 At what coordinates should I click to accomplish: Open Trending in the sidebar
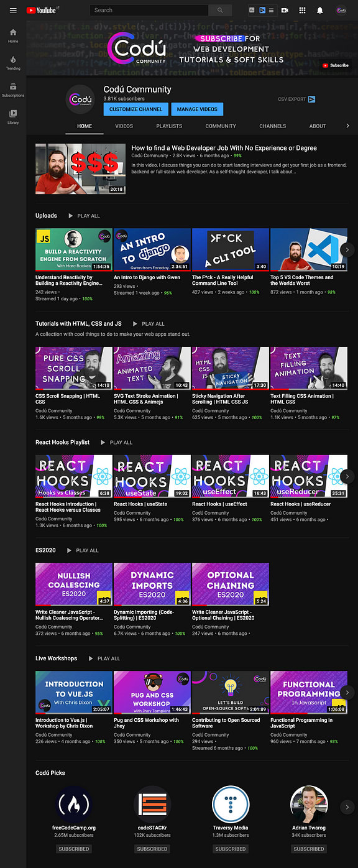(x=13, y=63)
